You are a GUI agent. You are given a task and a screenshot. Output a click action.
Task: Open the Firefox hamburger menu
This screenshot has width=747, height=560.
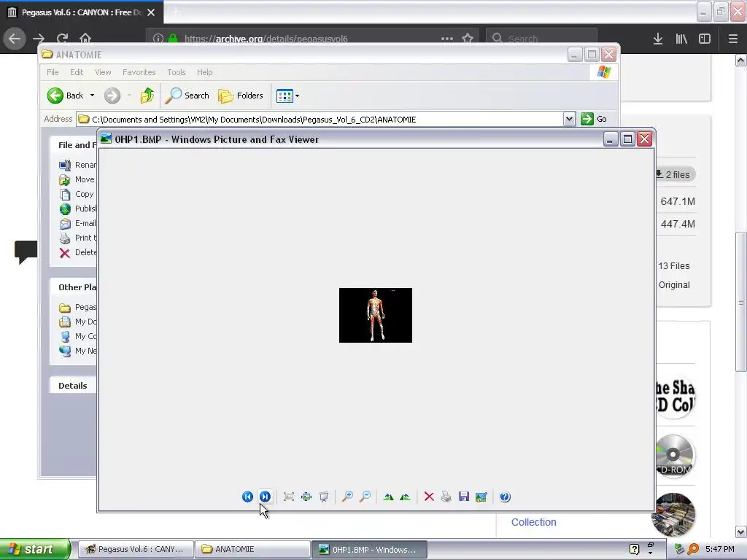(x=732, y=39)
